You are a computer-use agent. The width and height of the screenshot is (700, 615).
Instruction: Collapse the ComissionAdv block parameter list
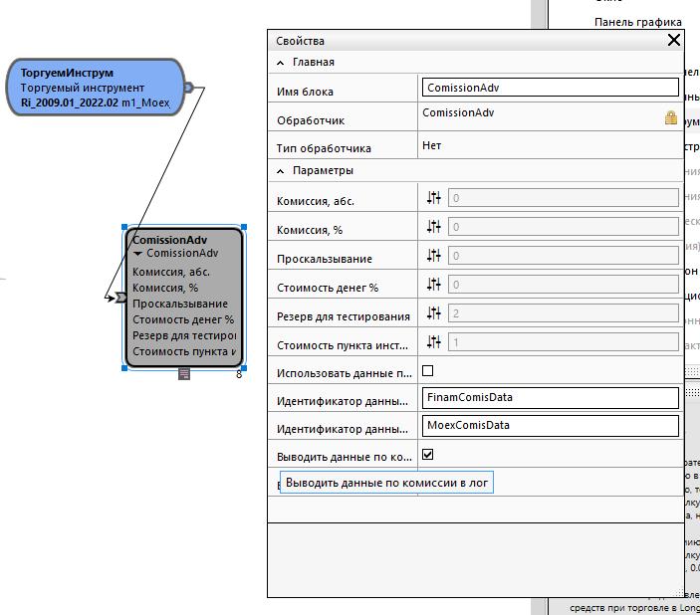138,254
